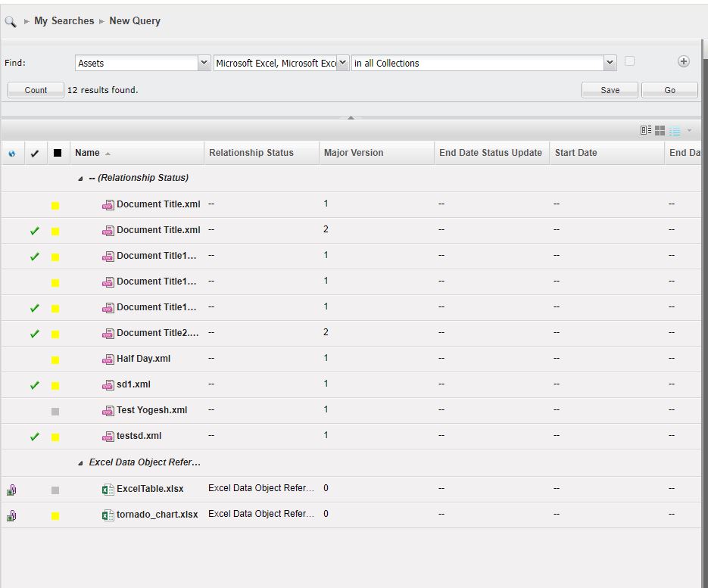Open the My Searches breadcrumb

(x=64, y=20)
